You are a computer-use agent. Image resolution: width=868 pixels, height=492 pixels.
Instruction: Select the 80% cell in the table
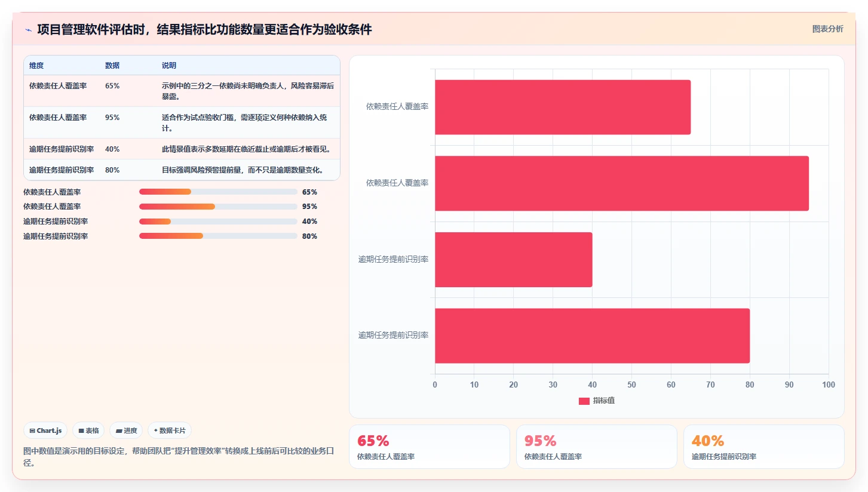pos(112,170)
